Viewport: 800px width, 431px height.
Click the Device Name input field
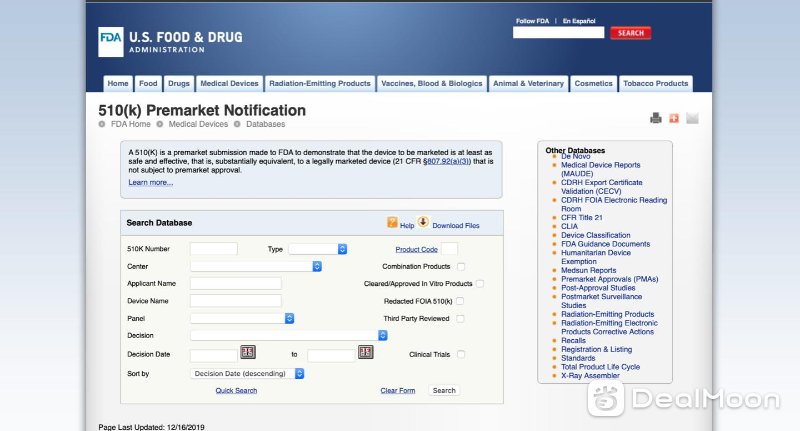pyautogui.click(x=236, y=301)
